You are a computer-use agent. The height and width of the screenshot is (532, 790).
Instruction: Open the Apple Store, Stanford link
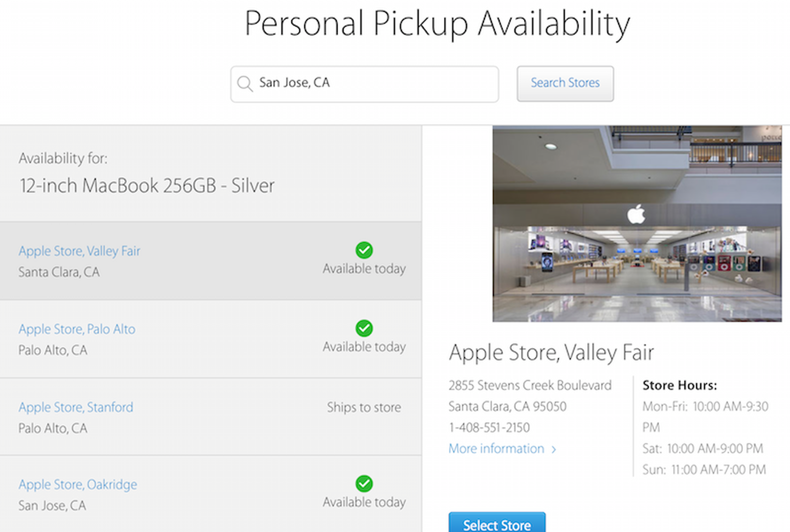coord(76,407)
